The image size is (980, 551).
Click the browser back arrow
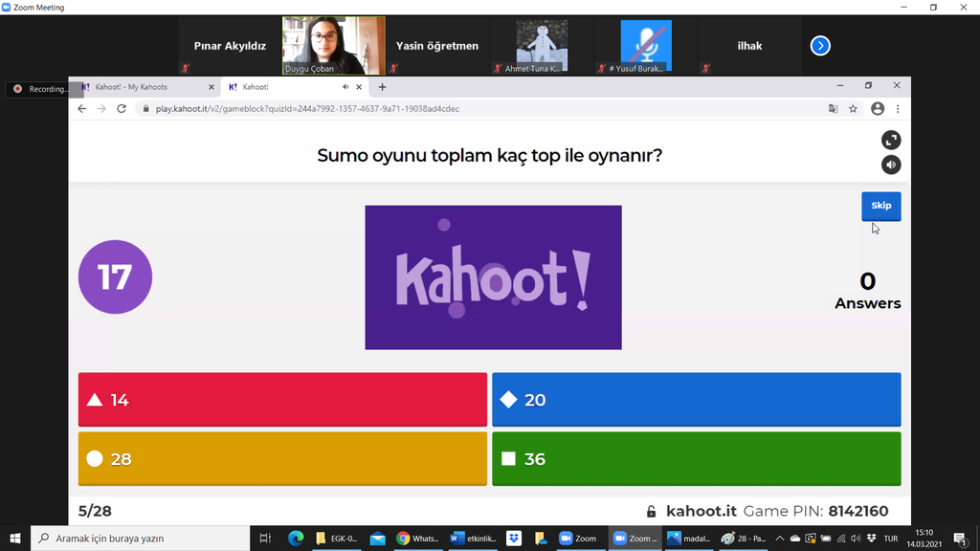click(x=82, y=109)
